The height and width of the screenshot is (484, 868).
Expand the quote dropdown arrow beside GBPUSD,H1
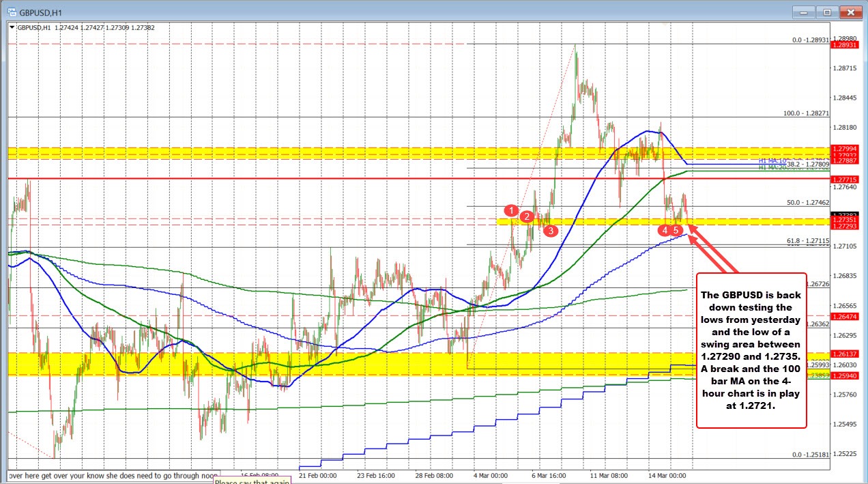point(11,28)
